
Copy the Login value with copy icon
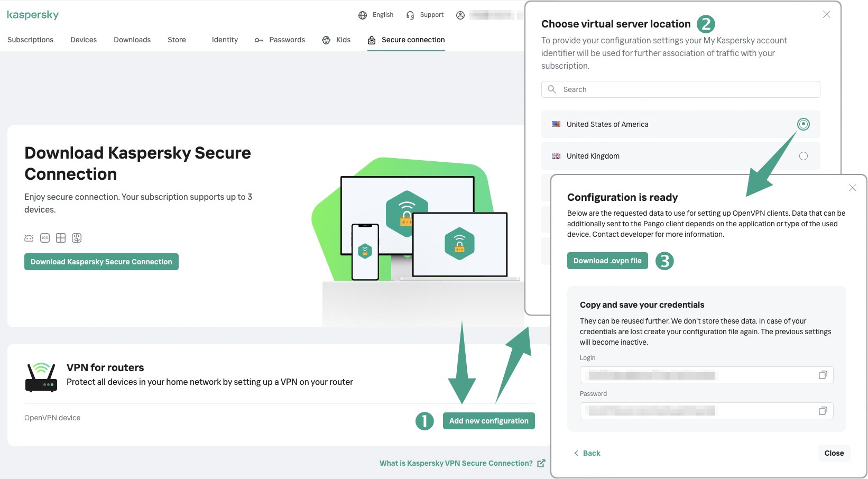(x=823, y=375)
